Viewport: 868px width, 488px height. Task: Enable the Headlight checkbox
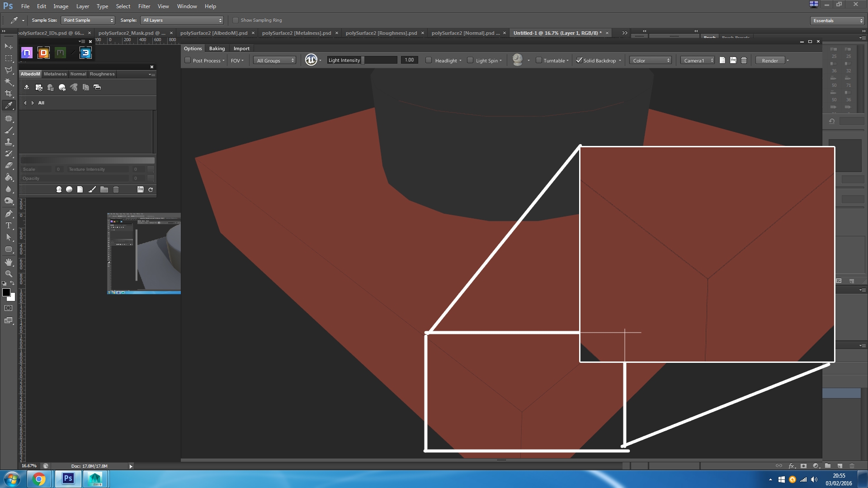pyautogui.click(x=429, y=60)
